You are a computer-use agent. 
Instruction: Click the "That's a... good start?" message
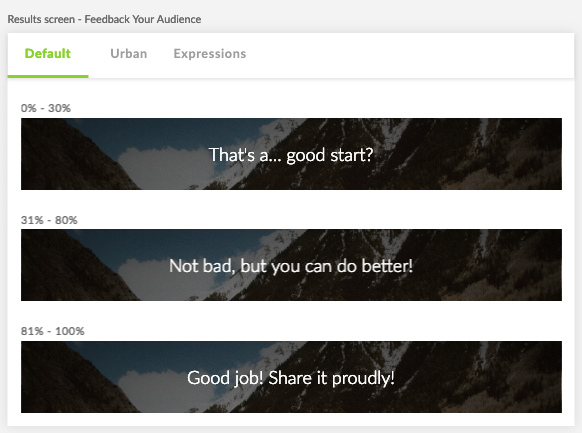tap(291, 155)
